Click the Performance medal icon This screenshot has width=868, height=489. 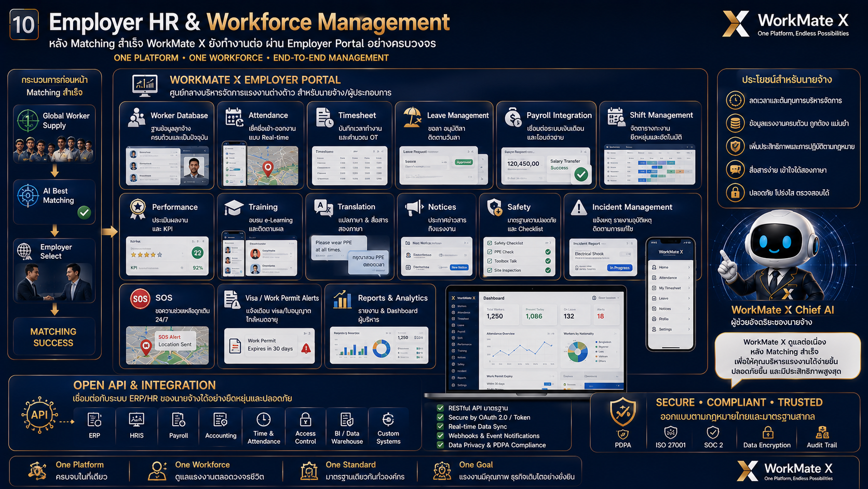(138, 209)
